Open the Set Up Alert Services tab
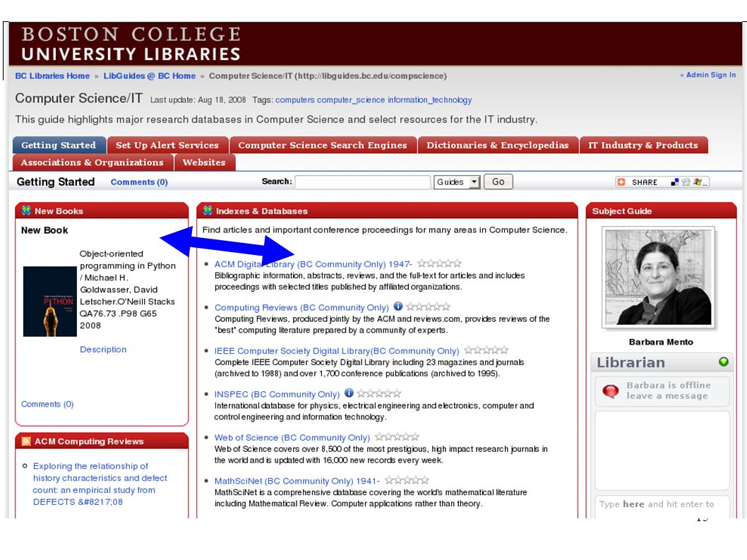This screenshot has height=560, width=747. click(167, 145)
